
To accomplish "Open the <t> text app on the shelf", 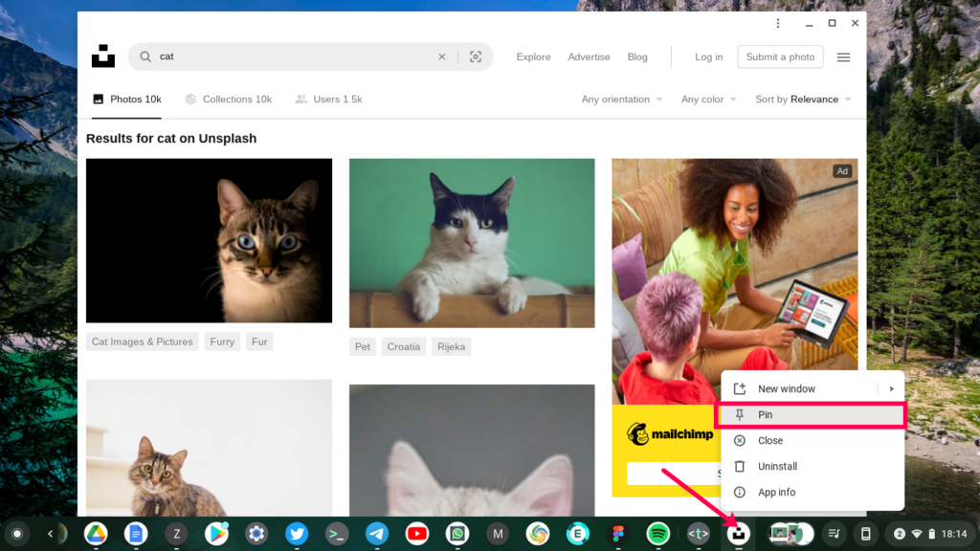I will 698,534.
